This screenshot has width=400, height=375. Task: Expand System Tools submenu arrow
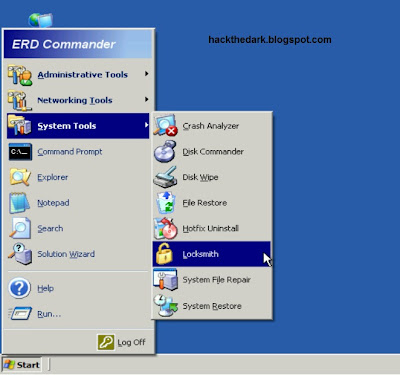[146, 125]
